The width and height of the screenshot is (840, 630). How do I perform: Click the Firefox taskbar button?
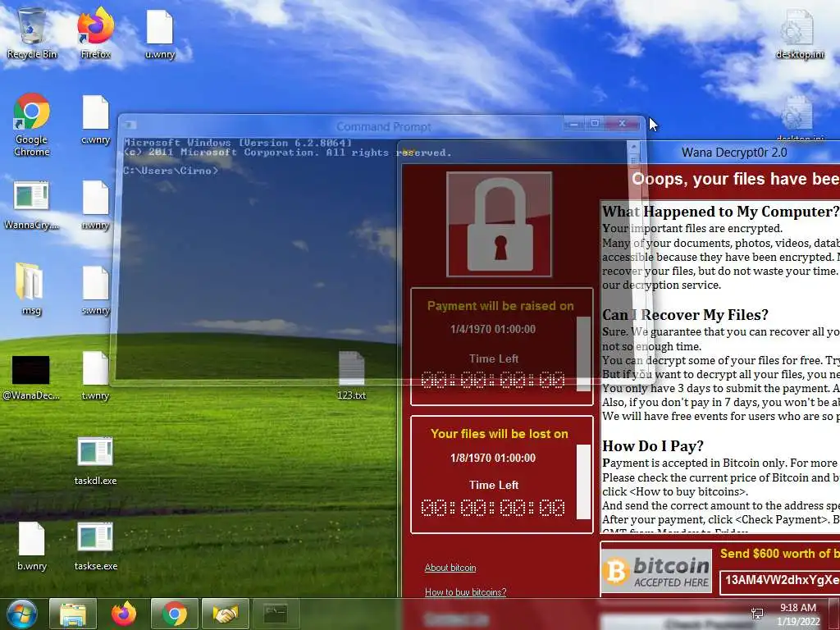click(x=124, y=614)
